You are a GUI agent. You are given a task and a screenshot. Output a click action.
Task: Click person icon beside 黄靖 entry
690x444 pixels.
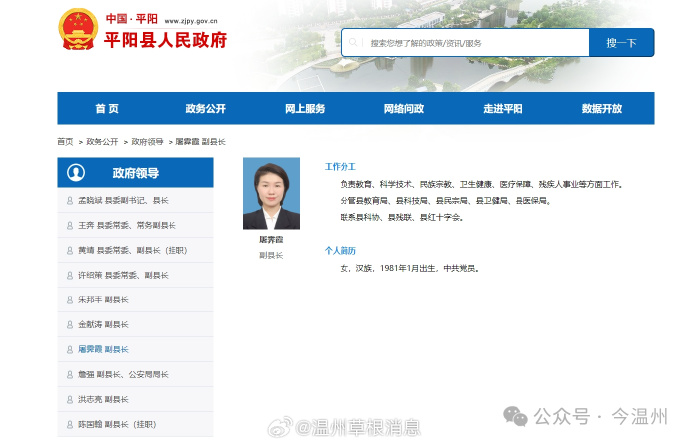tap(70, 250)
